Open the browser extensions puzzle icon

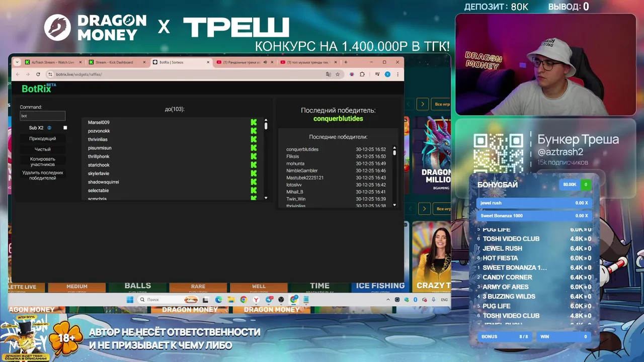(x=362, y=74)
